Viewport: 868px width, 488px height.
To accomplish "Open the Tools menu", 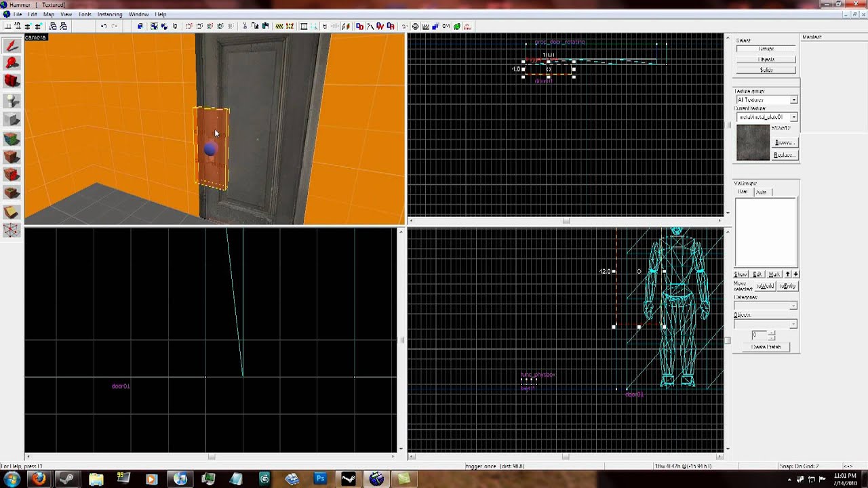I will pyautogui.click(x=85, y=14).
